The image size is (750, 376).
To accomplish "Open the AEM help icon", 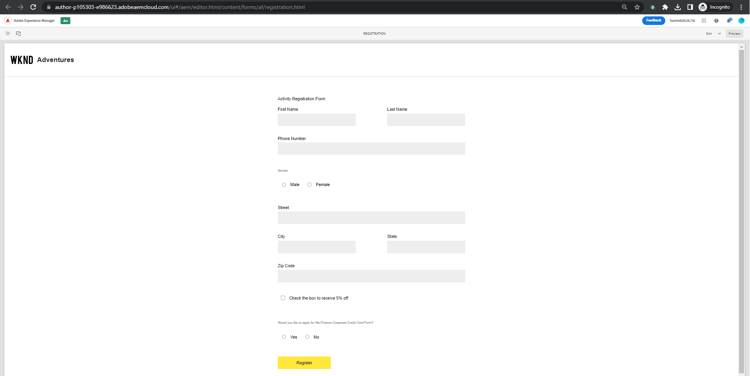I will (716, 21).
